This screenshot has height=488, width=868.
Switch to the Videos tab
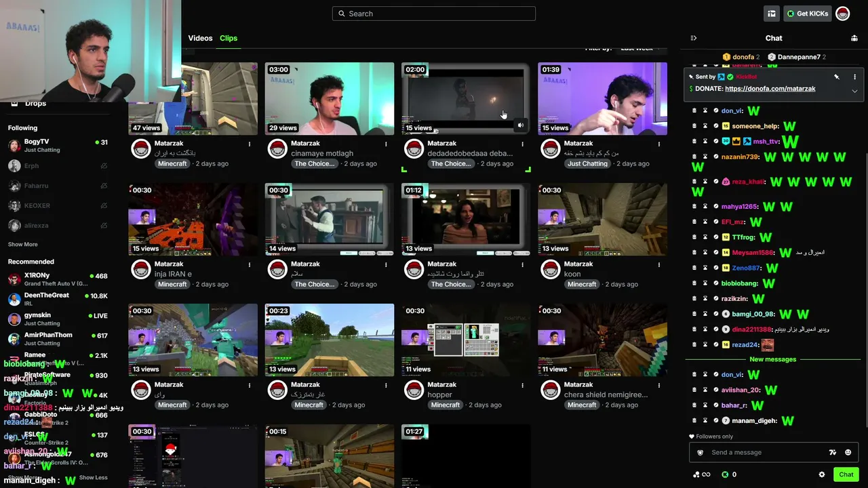(x=200, y=38)
